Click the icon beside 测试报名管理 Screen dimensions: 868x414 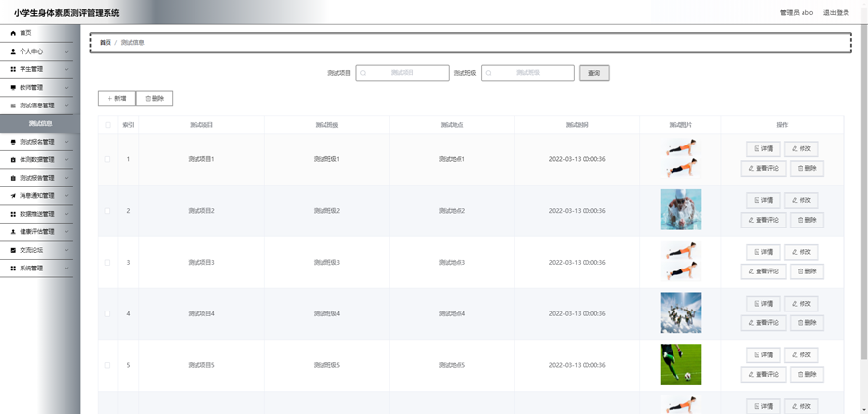(13, 142)
